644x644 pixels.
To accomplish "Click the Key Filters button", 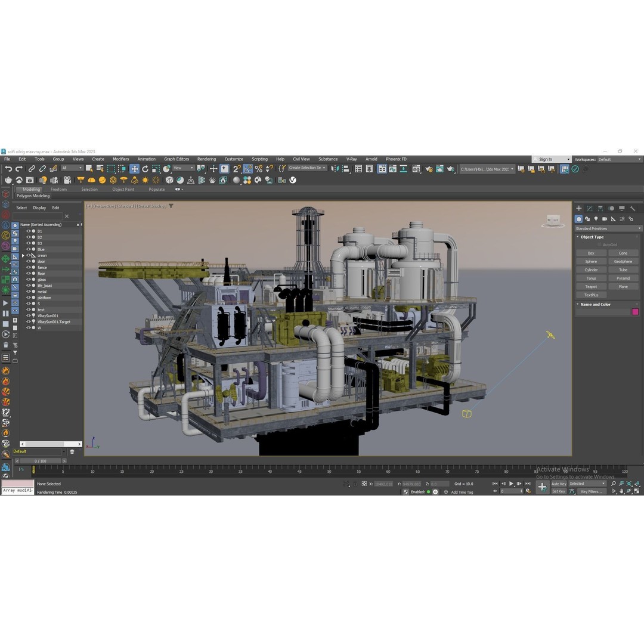I will pos(590,491).
